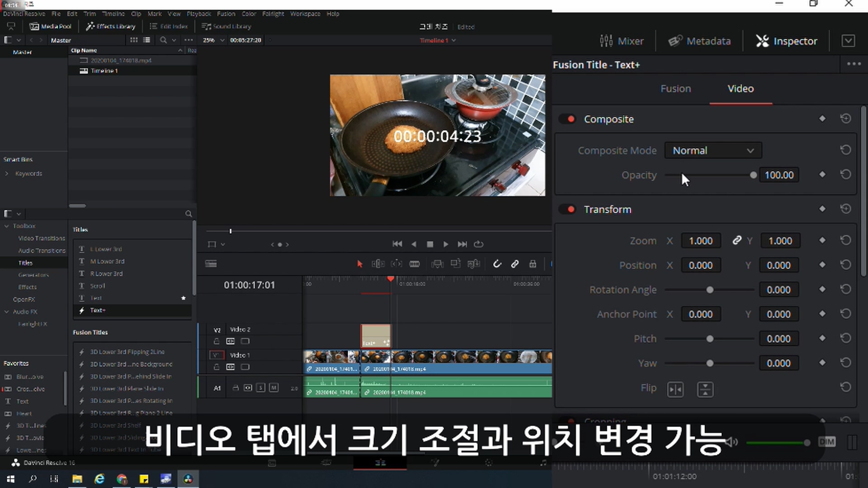Add a keyframe for Rotation Angle
The height and width of the screenshot is (488, 868).
coord(822,290)
